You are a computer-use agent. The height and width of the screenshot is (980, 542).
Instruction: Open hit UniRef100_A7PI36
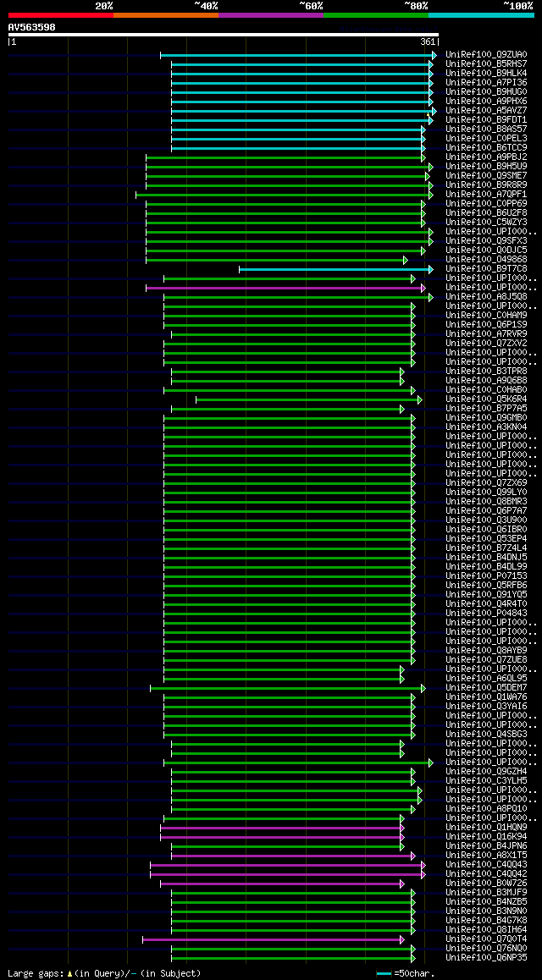[x=486, y=83]
